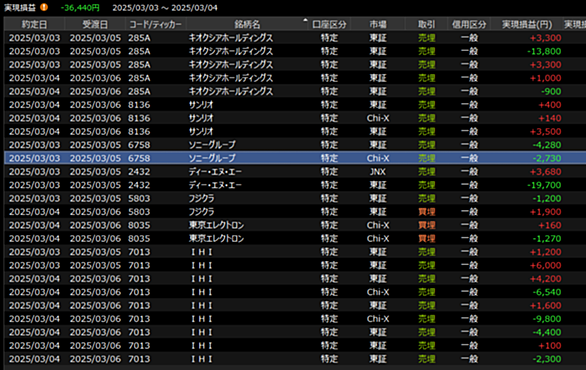
Task: Select the -900 Kioxia loss cell
Action: click(x=551, y=92)
